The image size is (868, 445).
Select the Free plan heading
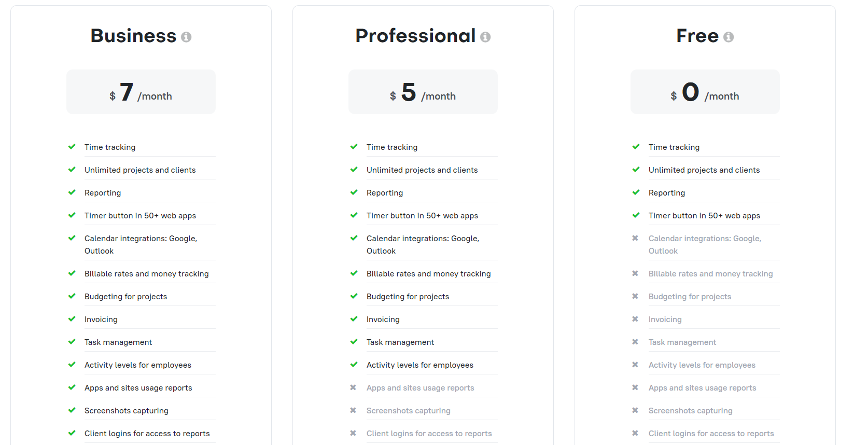coord(697,35)
